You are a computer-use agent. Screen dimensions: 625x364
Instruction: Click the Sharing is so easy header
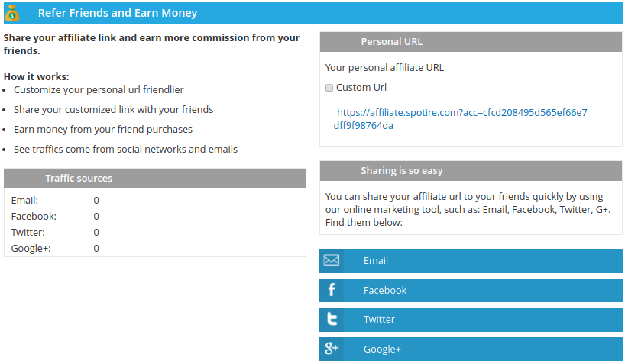click(471, 171)
